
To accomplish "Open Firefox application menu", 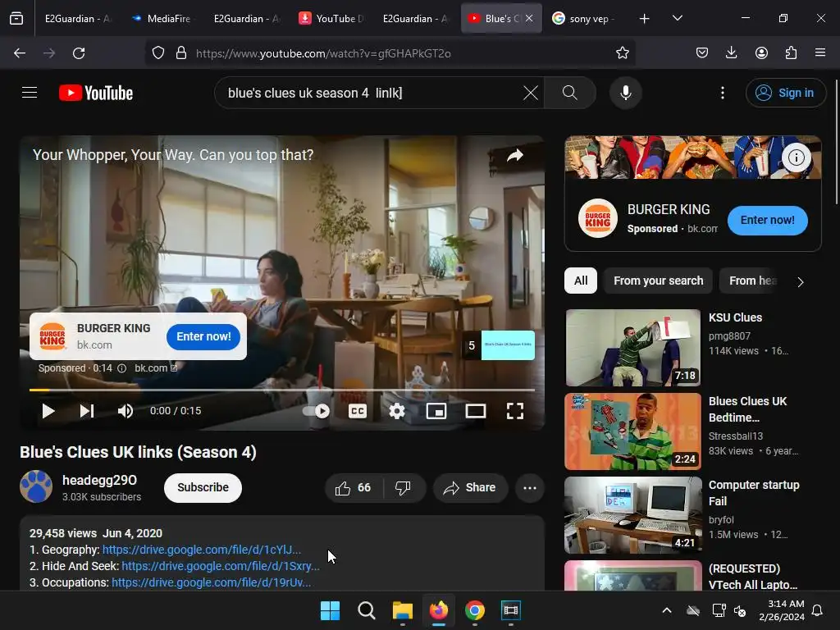I will (820, 53).
